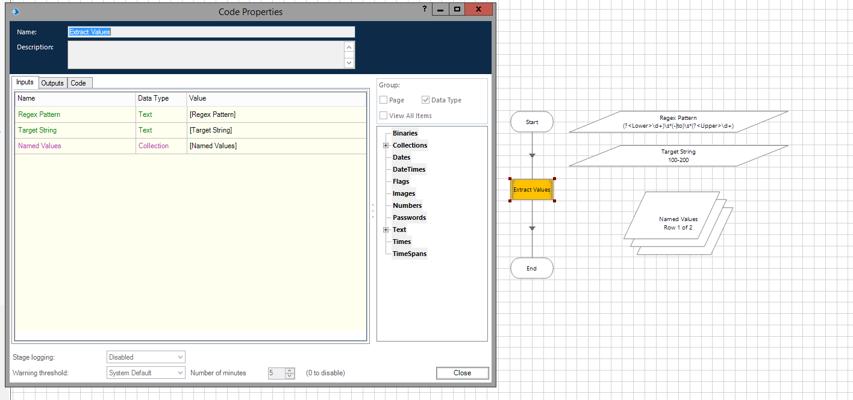
Task: Select Images in the data tree
Action: point(404,193)
